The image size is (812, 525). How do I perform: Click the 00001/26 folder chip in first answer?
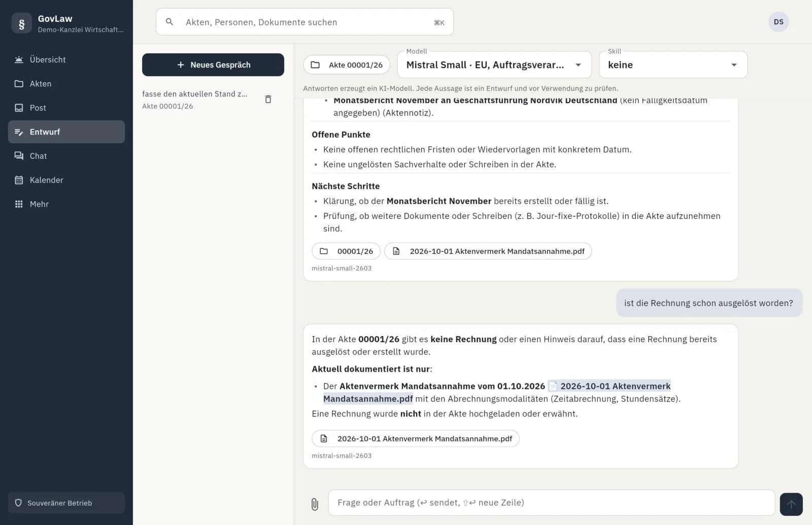346,251
